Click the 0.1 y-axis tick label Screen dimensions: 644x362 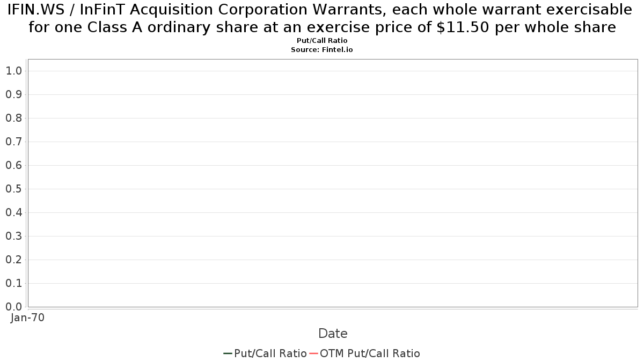[14, 283]
